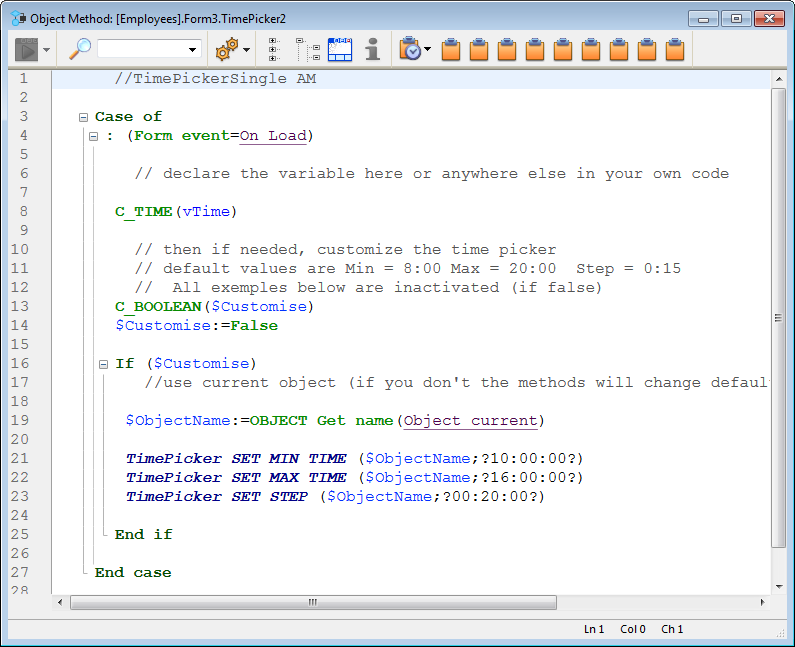Click the vertical scrollbar down arrow
The image size is (795, 647).
click(779, 586)
